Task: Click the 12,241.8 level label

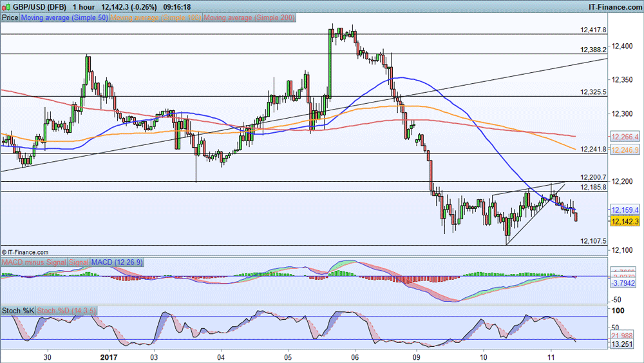Action: (593, 149)
